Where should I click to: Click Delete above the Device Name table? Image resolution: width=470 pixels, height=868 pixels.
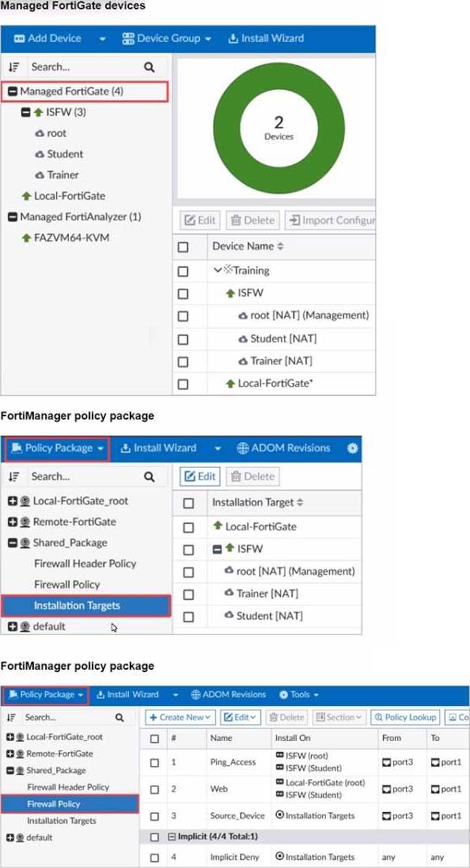252,220
